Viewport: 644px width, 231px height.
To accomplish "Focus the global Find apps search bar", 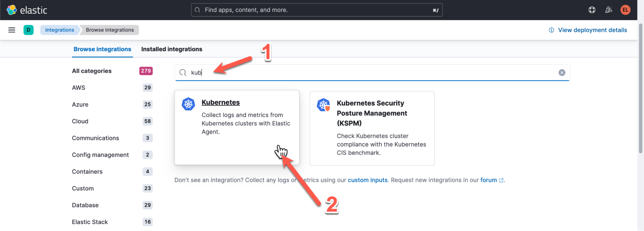I will pyautogui.click(x=316, y=10).
